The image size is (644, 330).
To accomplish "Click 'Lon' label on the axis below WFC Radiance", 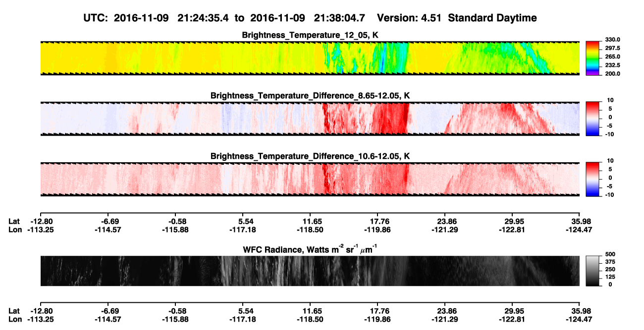I will tap(15, 319).
